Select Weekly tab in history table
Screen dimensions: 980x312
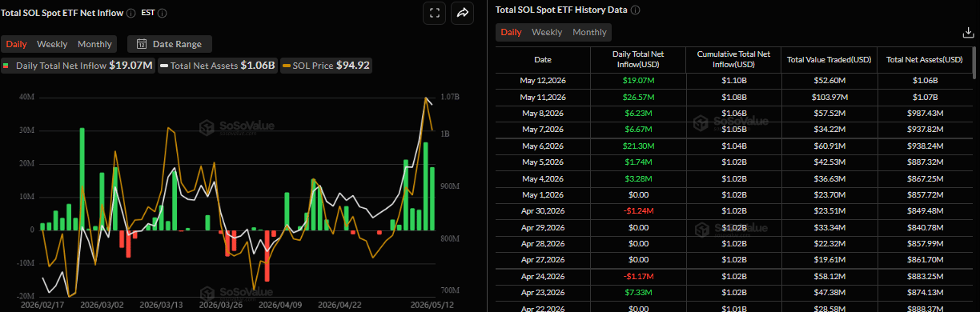tap(547, 32)
